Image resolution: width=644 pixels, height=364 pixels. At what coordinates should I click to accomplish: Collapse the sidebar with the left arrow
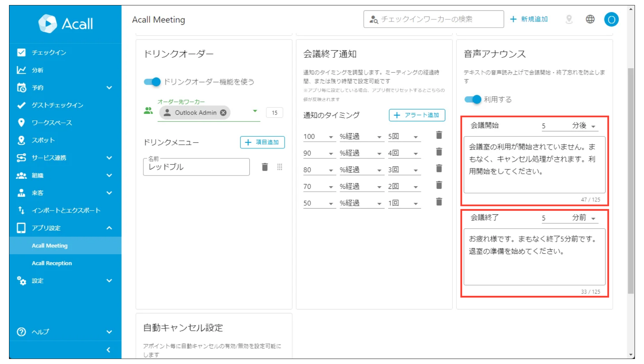pos(108,350)
